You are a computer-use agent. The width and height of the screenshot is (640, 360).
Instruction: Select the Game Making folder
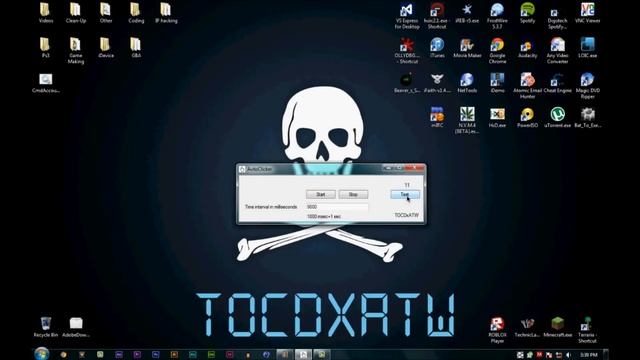(x=76, y=50)
